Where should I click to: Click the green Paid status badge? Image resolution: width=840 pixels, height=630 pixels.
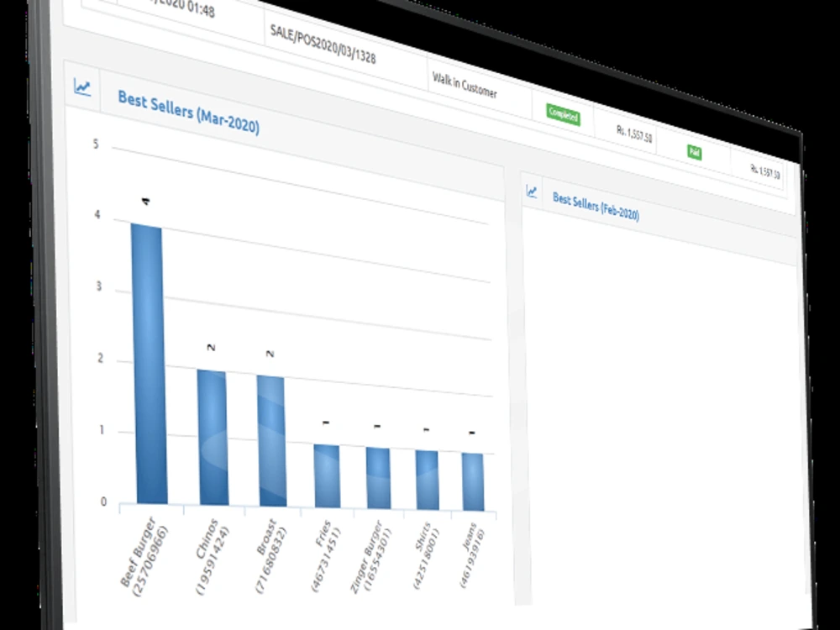click(x=695, y=153)
